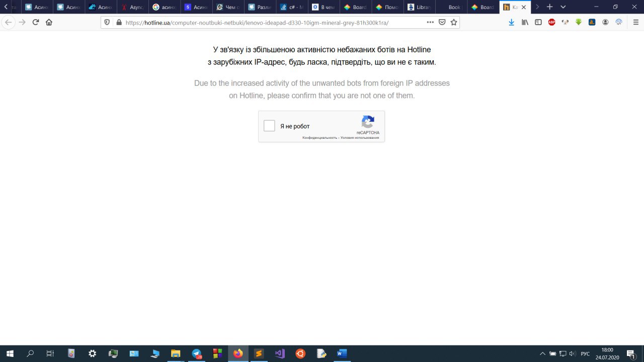Image resolution: width=644 pixels, height=362 pixels.
Task: List all tabs dropdown arrow
Action: click(563, 7)
